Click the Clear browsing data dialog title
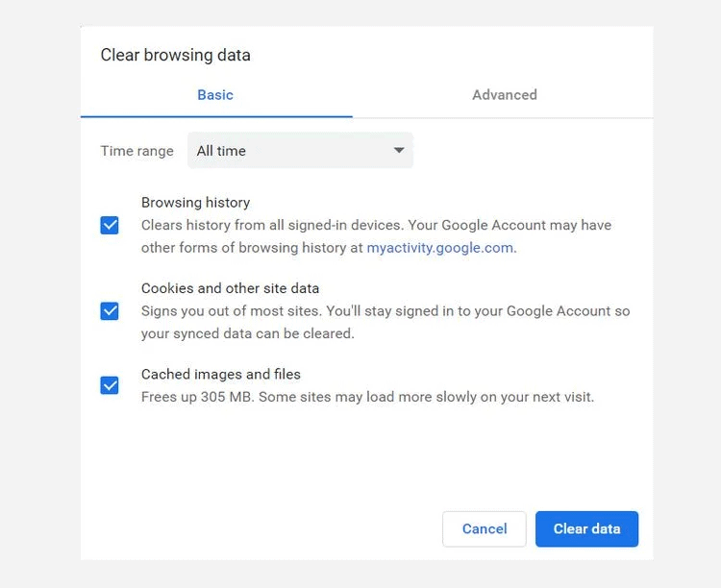 coord(176,55)
